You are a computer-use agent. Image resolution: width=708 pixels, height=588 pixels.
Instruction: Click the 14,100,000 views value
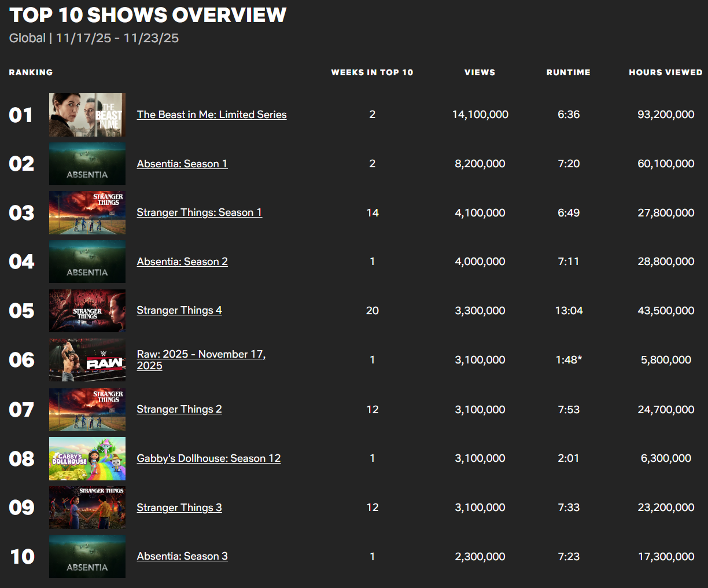click(x=480, y=115)
